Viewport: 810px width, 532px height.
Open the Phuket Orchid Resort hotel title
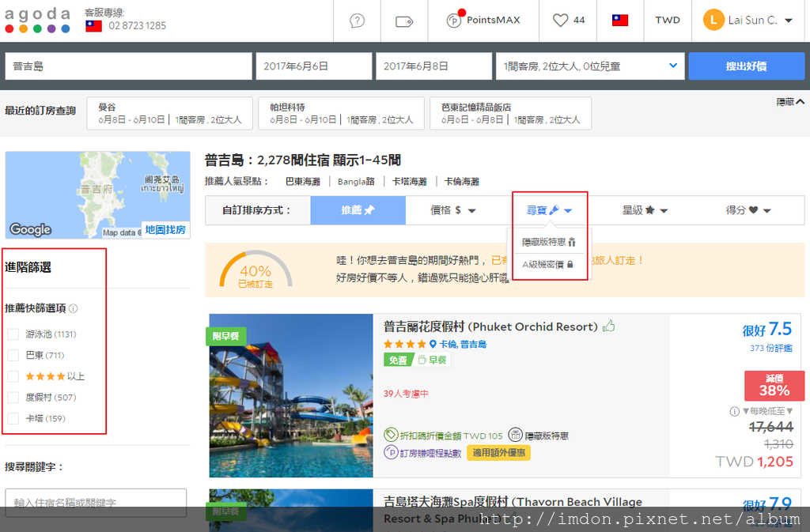pyautogui.click(x=490, y=326)
